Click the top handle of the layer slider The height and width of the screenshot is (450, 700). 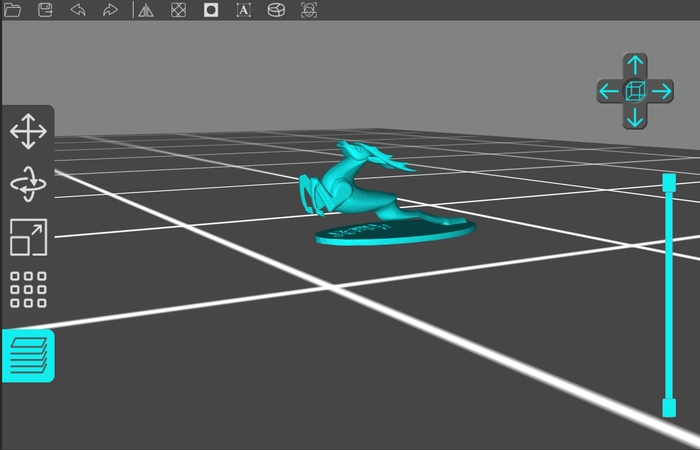pyautogui.click(x=669, y=183)
